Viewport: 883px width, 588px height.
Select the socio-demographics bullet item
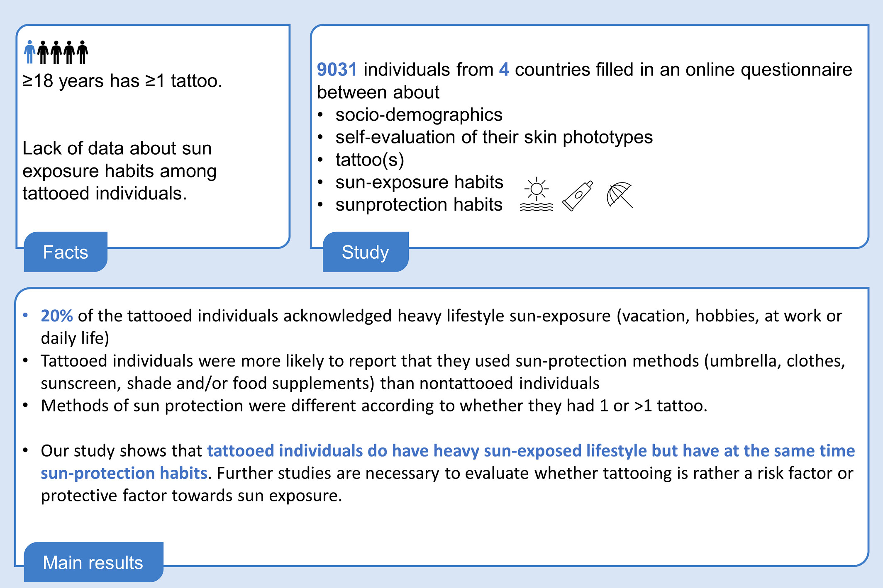click(x=419, y=115)
